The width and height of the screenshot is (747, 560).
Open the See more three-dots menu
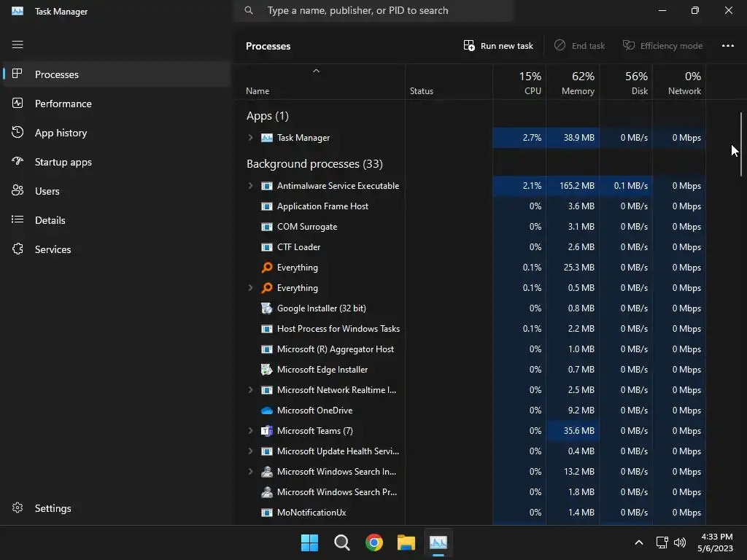coord(727,46)
